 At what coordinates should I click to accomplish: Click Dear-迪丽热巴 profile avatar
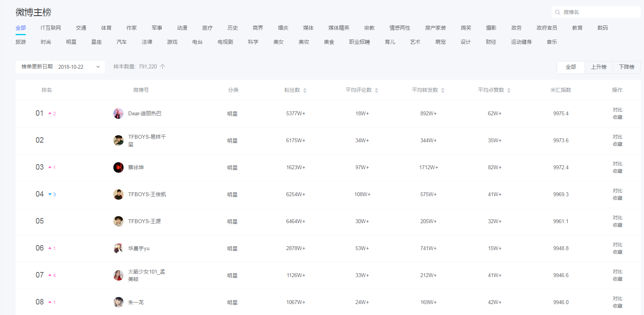tap(118, 114)
